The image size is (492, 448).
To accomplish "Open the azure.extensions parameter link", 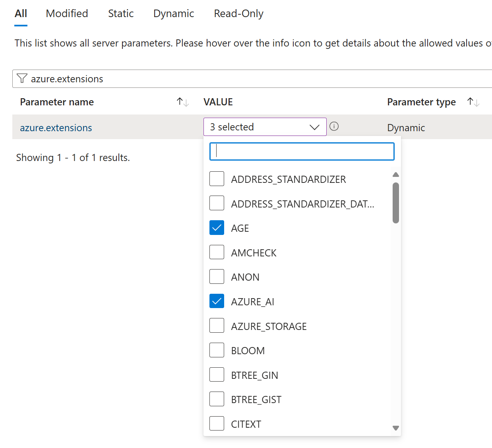I will click(56, 128).
